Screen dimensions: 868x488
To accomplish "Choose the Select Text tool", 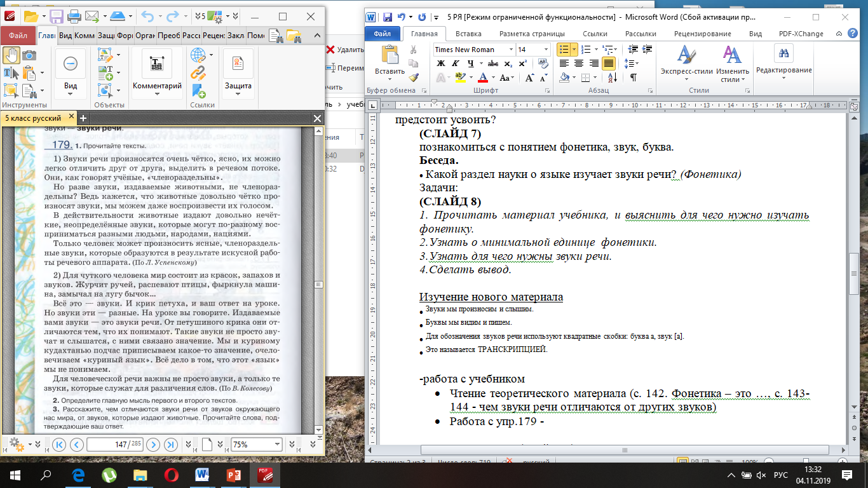I will click(11, 73).
